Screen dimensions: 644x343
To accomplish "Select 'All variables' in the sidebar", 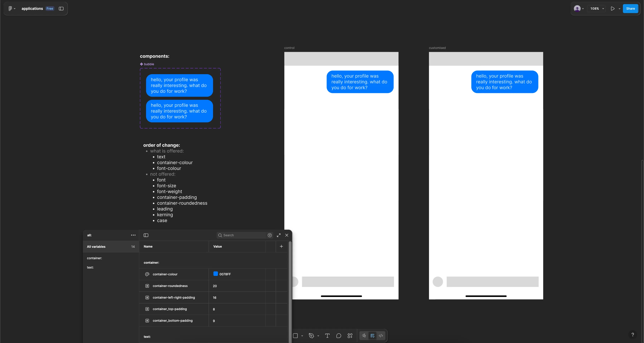I will click(x=96, y=247).
